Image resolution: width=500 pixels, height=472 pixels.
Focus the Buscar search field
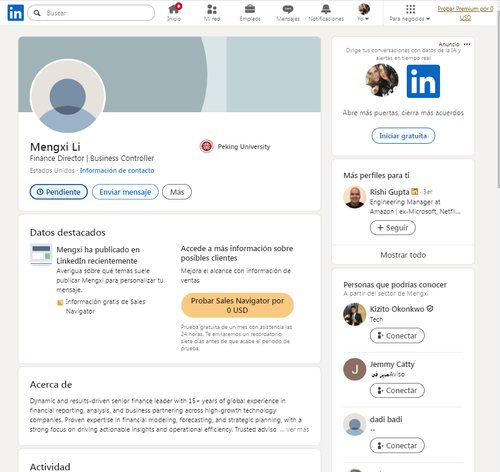coord(91,13)
